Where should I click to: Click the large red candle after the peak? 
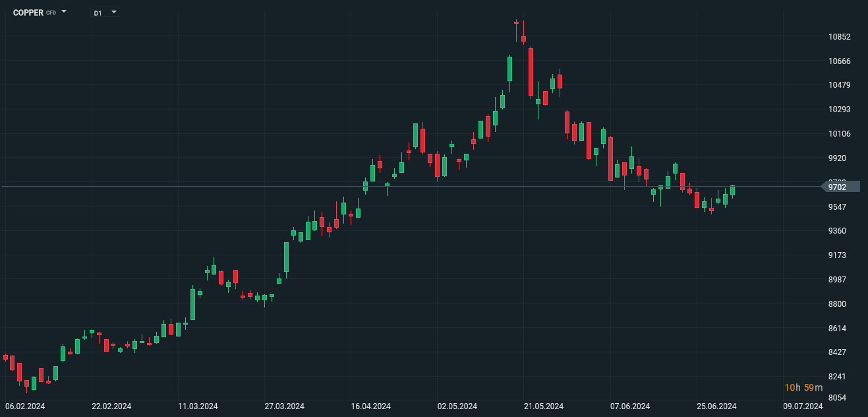tap(531, 71)
